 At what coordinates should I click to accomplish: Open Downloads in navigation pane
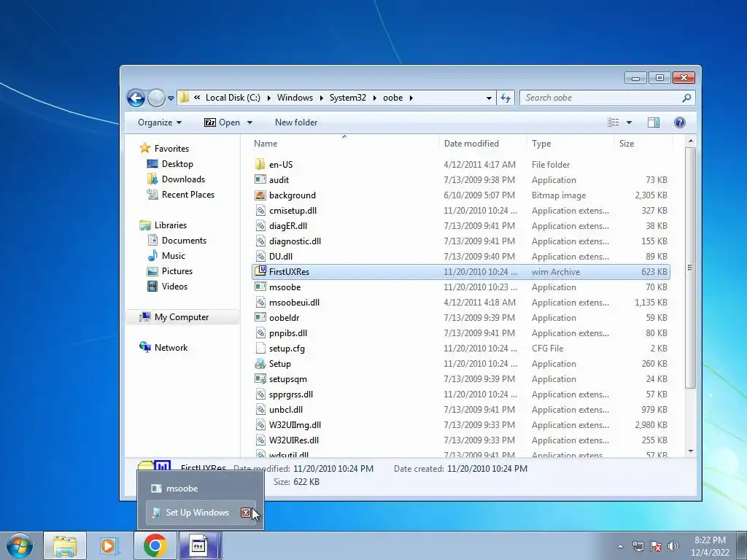click(x=183, y=179)
